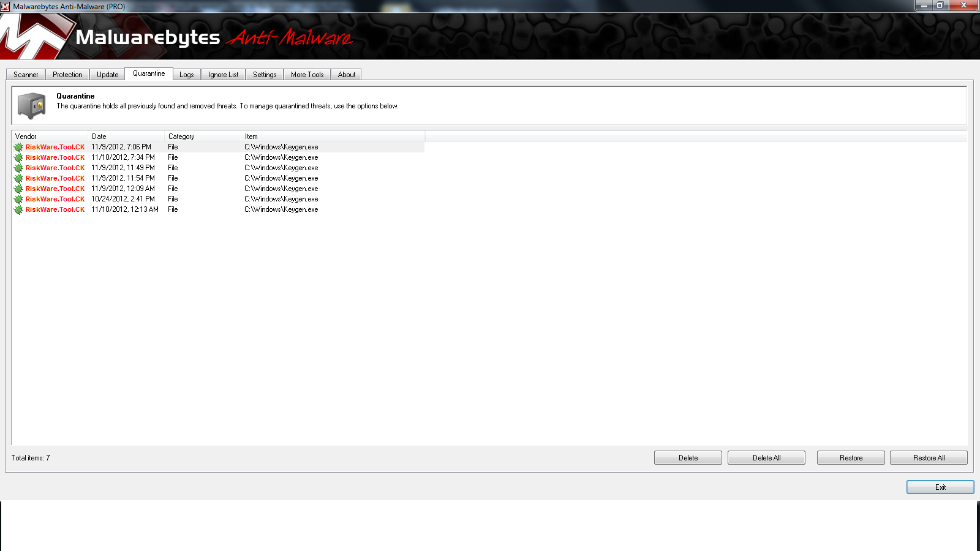980x551 pixels.
Task: Close the Malwarebytes window
Action: pyautogui.click(x=963, y=6)
